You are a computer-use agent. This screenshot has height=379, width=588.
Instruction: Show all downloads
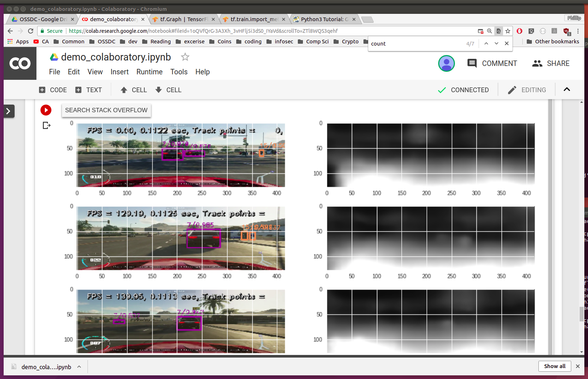tap(554, 366)
